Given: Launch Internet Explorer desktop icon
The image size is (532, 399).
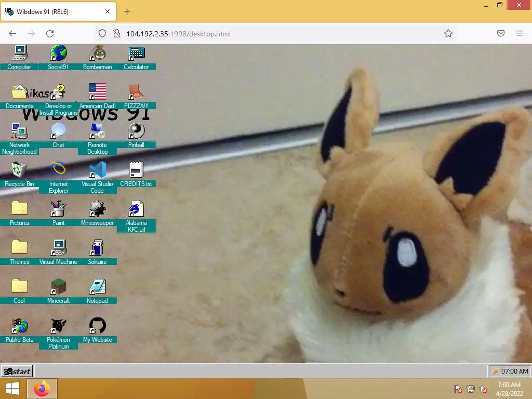Looking at the screenshot, I should (58, 178).
